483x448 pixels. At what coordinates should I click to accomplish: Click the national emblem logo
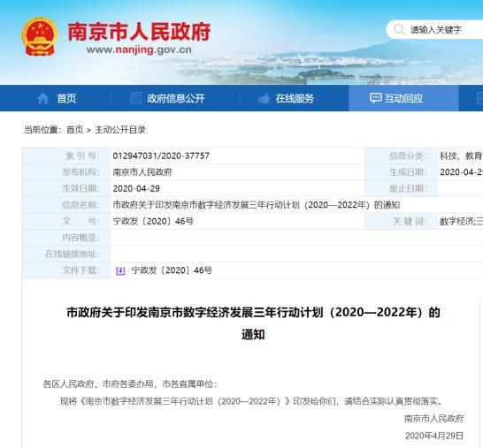click(x=40, y=37)
